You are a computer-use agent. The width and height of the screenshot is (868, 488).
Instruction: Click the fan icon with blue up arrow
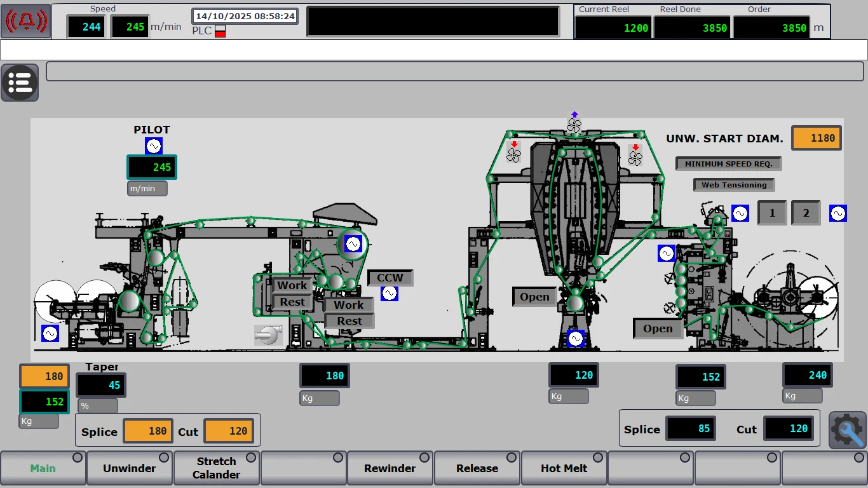tap(574, 123)
